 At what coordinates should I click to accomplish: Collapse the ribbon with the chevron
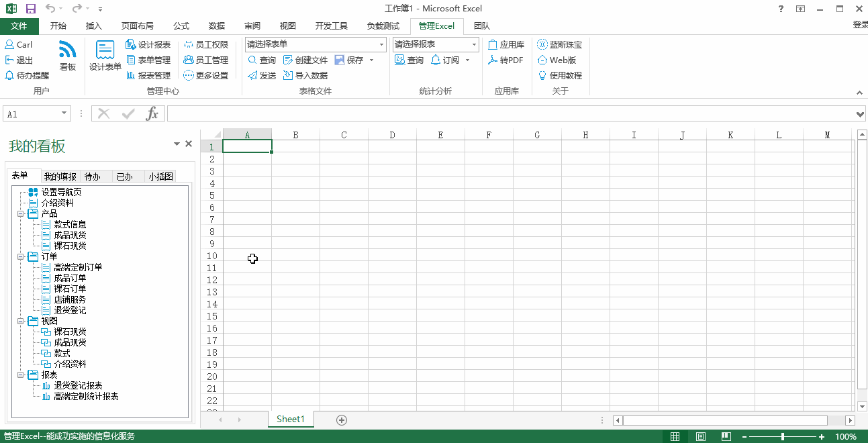tap(859, 93)
